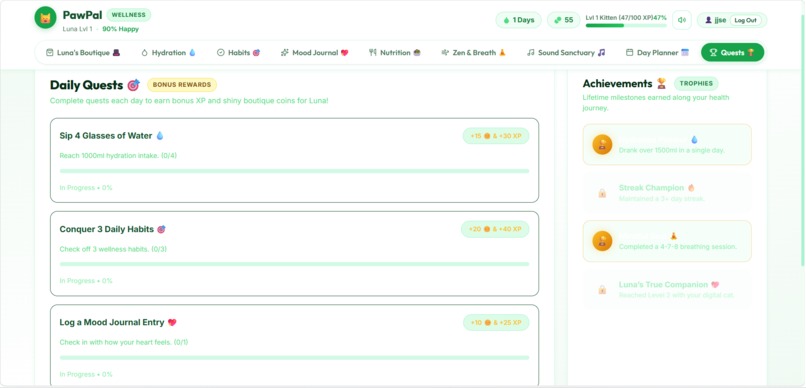The width and height of the screenshot is (806, 388).
Task: Click the water droplet beside Sip 4 Glasses
Action: pyautogui.click(x=160, y=136)
